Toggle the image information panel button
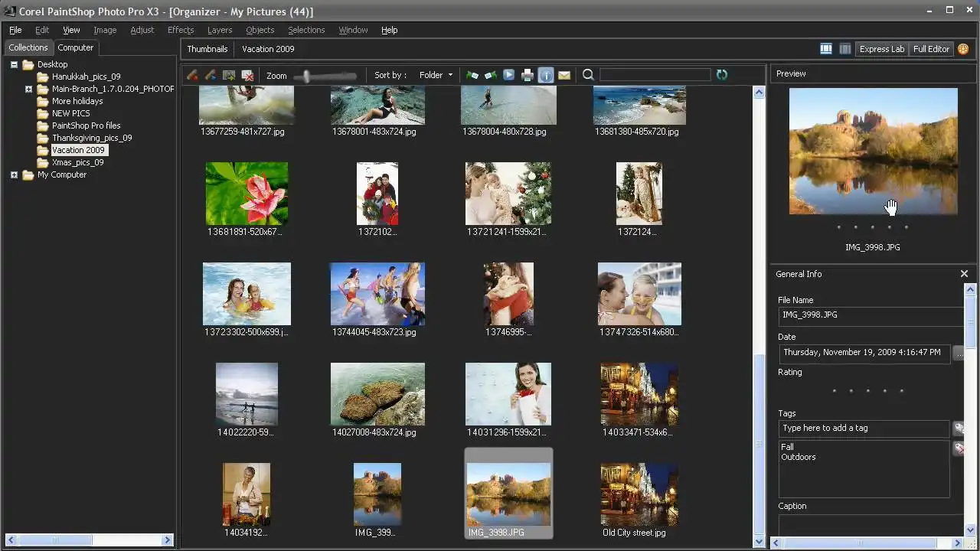980x551 pixels. [546, 75]
